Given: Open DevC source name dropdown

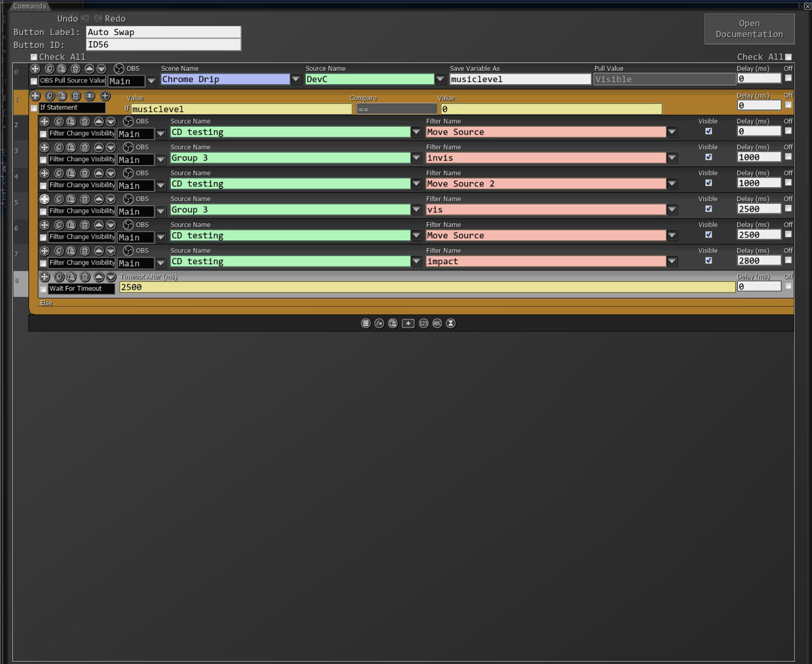Looking at the screenshot, I should pos(440,79).
